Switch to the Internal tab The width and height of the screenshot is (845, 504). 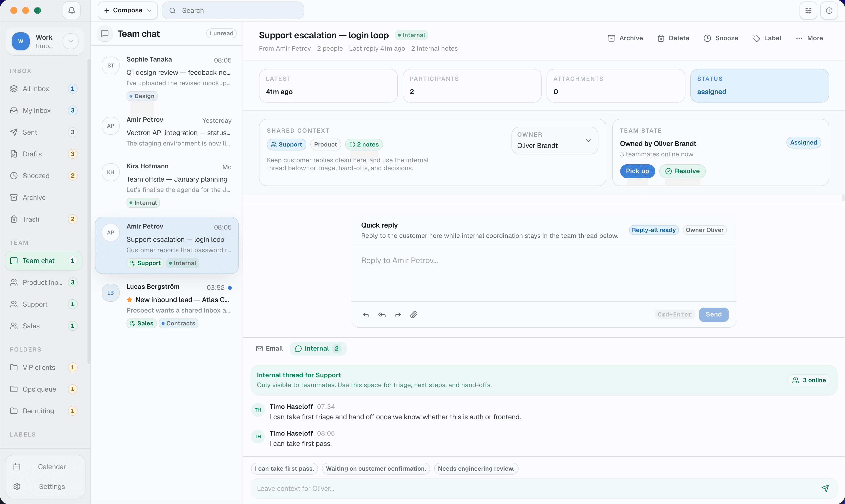click(x=318, y=348)
